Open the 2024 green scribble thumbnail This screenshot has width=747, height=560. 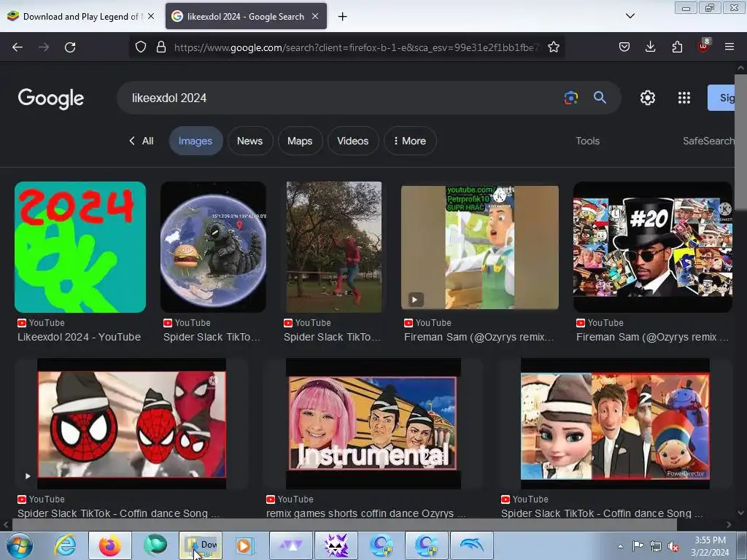80,246
